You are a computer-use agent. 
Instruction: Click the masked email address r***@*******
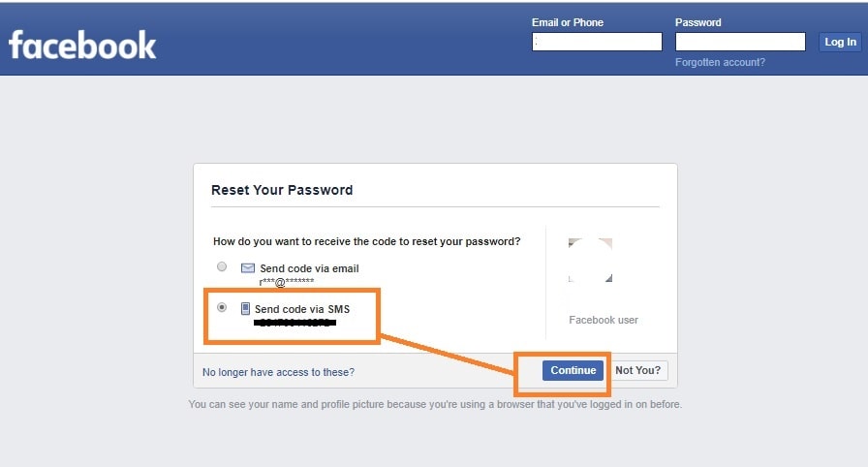pyautogui.click(x=286, y=282)
